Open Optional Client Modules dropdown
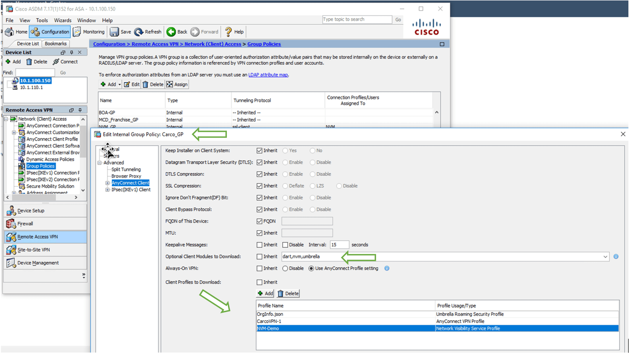This screenshot has height=364, width=638. (x=605, y=257)
